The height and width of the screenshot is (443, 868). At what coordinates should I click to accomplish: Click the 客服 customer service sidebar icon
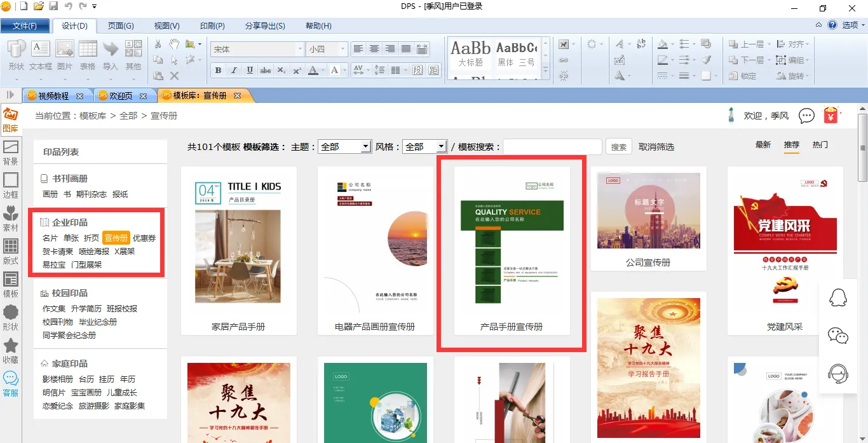(10, 384)
